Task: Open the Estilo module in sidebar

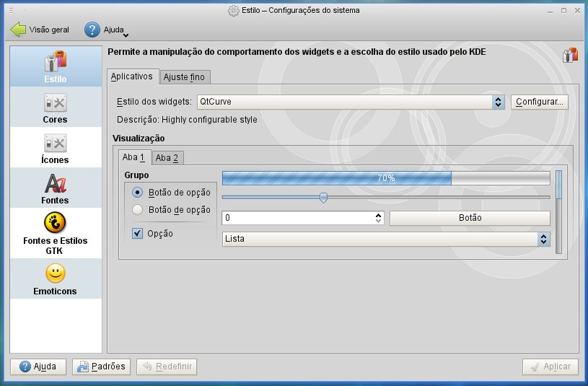Action: tap(56, 67)
